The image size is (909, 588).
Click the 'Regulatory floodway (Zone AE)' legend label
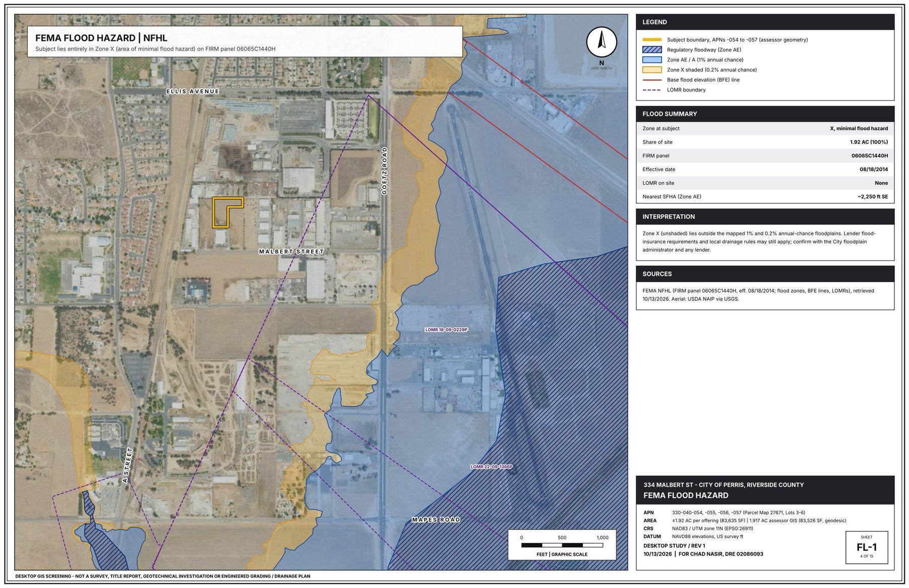(x=704, y=50)
